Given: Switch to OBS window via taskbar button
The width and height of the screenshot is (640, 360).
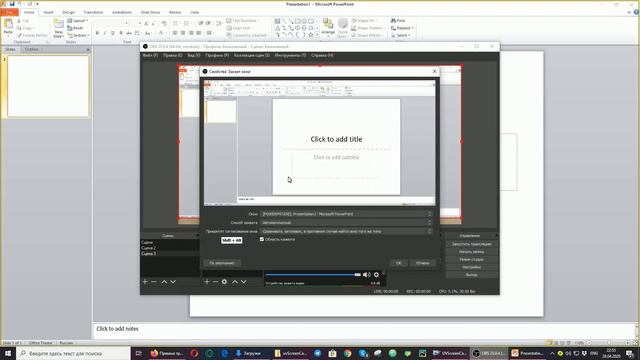Looking at the screenshot, I should click(x=489, y=353).
